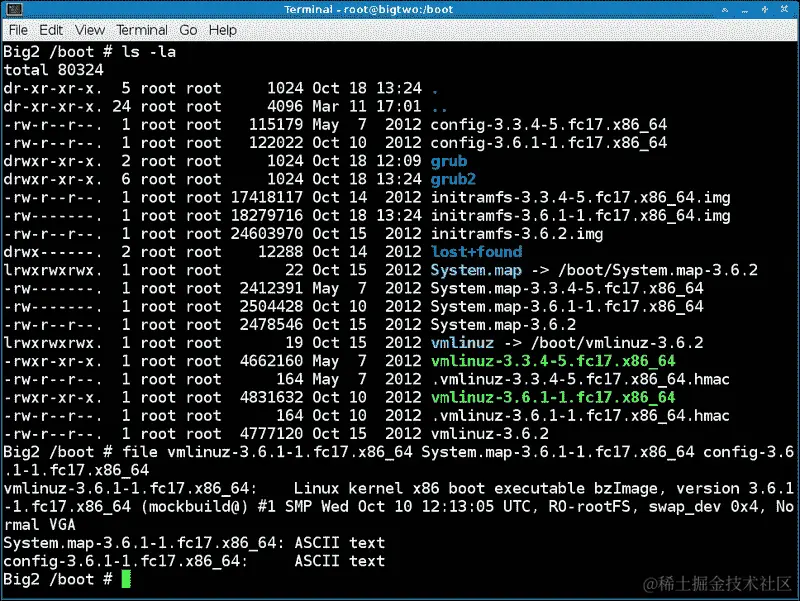The width and height of the screenshot is (800, 601).
Task: Open the File menu
Action: (x=18, y=30)
